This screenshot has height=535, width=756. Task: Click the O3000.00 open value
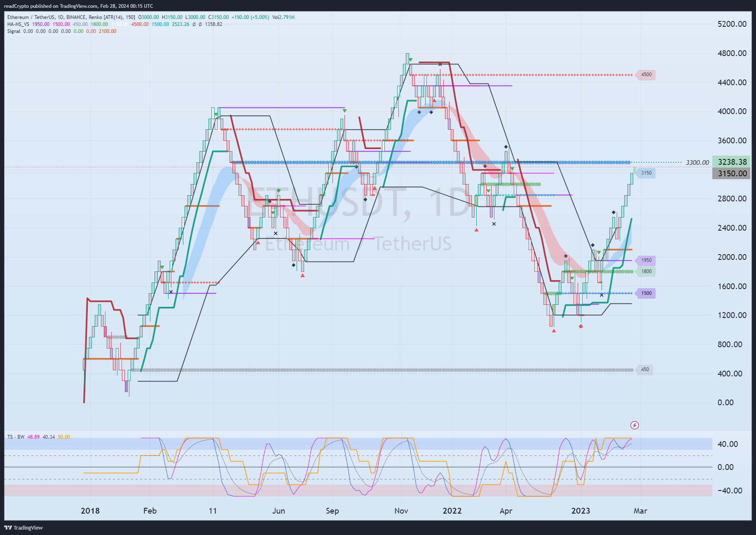point(148,17)
